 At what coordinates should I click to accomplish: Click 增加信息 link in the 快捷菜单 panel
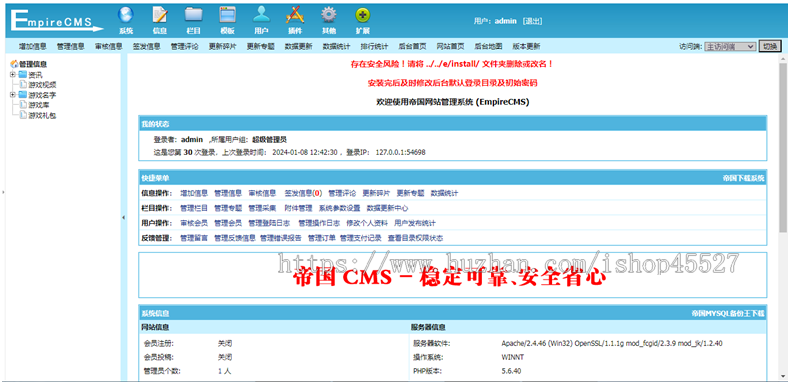[x=194, y=193]
